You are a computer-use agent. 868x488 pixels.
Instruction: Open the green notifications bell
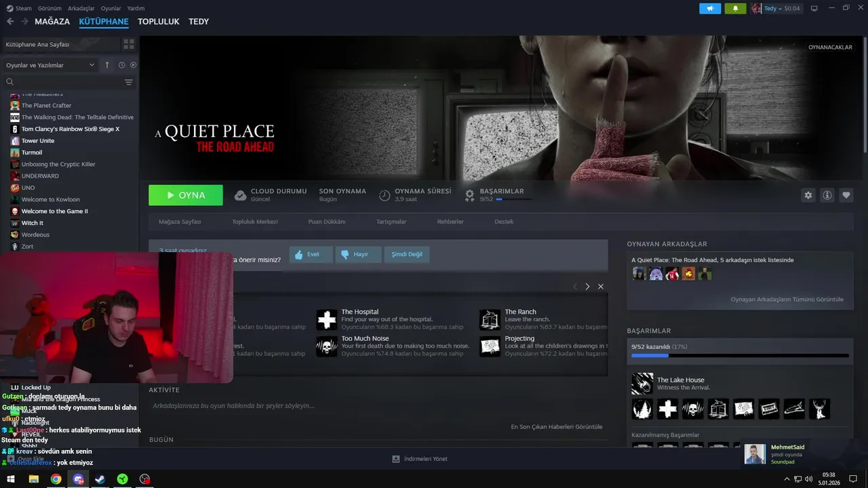tap(735, 8)
